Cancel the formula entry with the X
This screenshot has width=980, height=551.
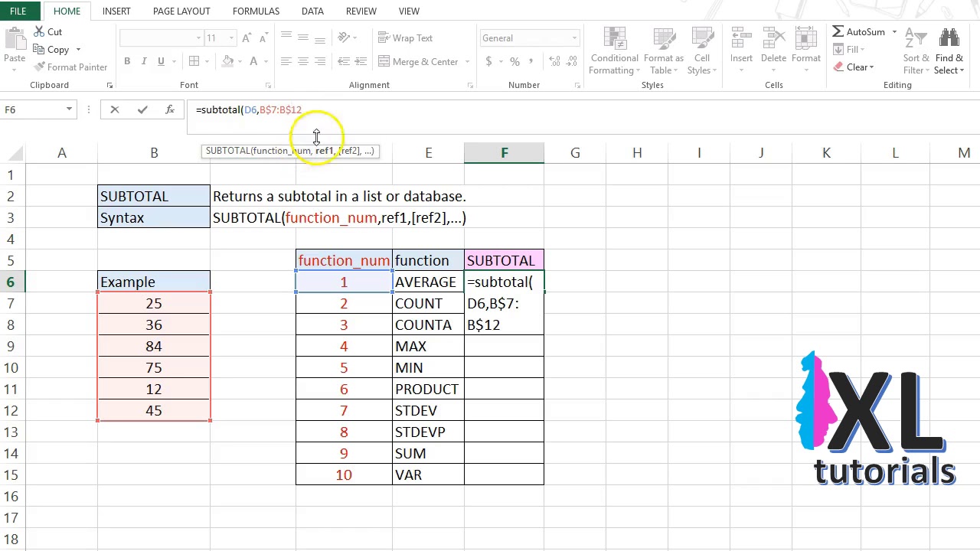pos(115,110)
